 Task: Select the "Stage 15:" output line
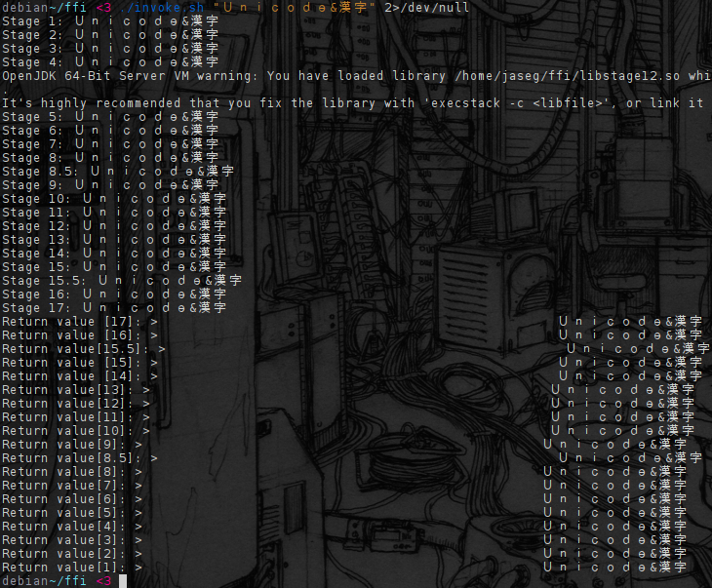pos(114,266)
